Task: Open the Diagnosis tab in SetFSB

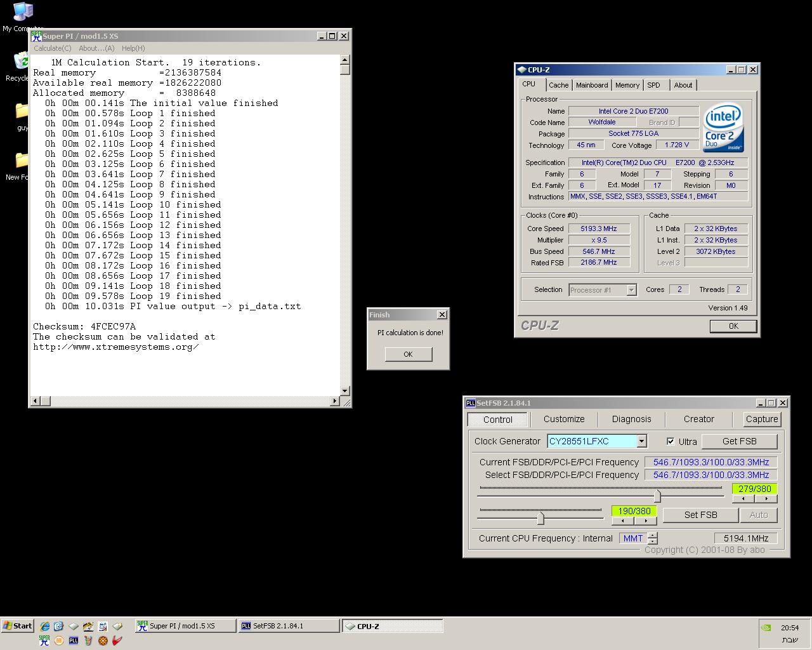Action: [x=631, y=419]
